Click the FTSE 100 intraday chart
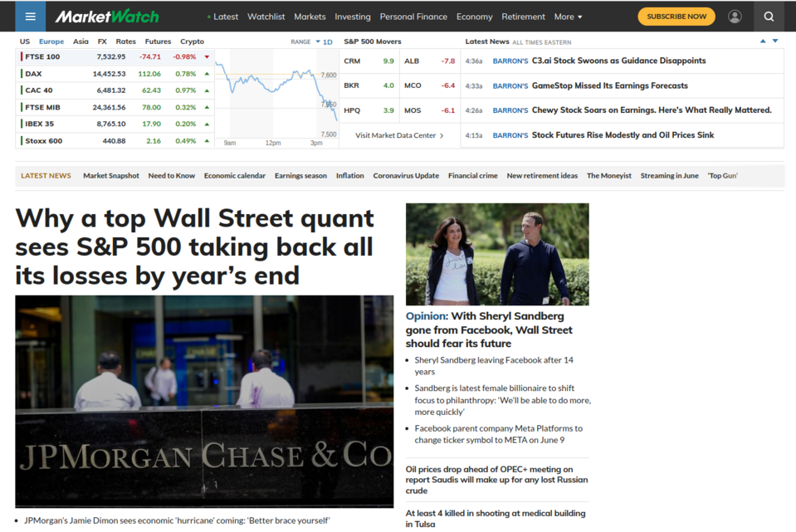Viewport: 796px width, 532px height. [276, 98]
